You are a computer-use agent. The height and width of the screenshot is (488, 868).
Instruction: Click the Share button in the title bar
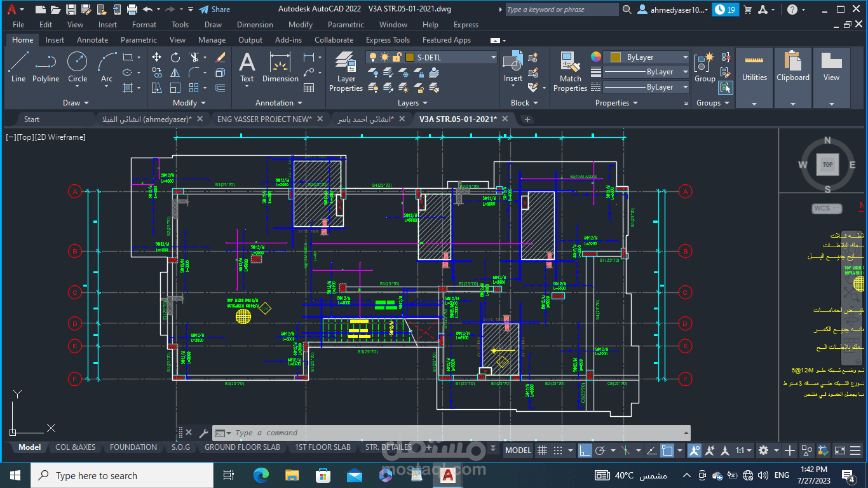215,9
